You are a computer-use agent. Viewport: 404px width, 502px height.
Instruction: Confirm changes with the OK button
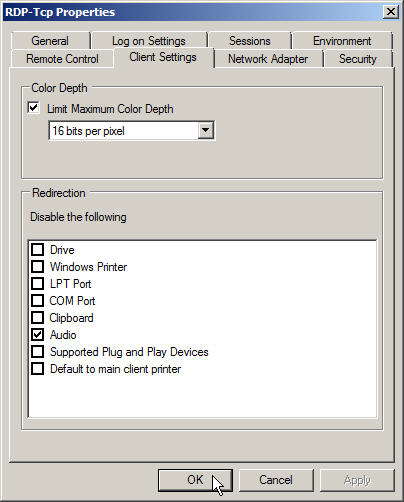[x=195, y=480]
